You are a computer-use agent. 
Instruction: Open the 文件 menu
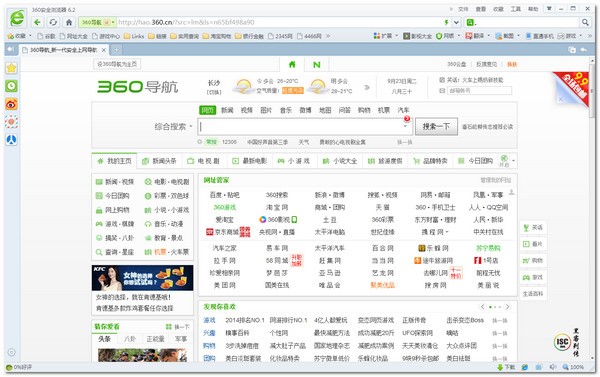463,9
